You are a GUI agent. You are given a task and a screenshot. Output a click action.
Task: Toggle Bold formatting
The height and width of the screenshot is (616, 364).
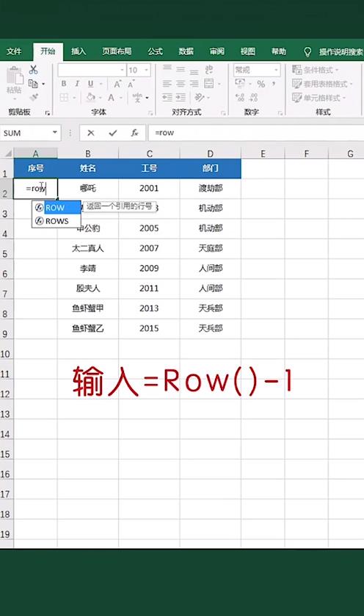(x=64, y=84)
